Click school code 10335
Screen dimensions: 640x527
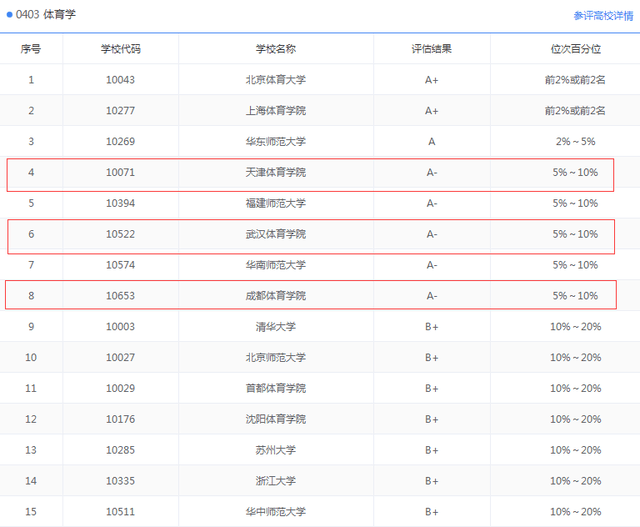[120, 480]
